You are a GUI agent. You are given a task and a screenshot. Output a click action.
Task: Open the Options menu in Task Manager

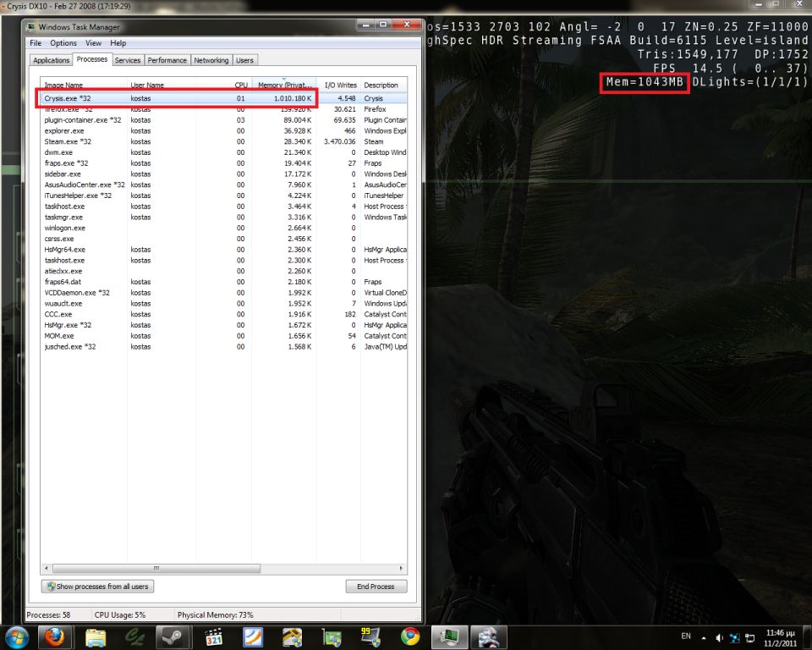63,43
